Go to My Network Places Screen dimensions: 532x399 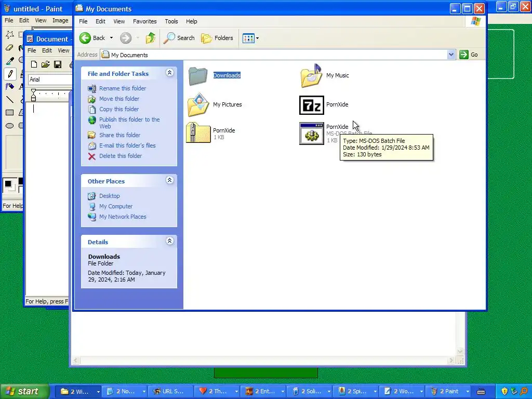tap(123, 217)
